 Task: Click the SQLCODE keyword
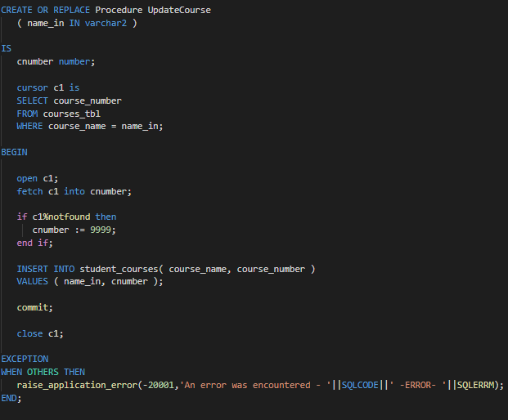360,385
